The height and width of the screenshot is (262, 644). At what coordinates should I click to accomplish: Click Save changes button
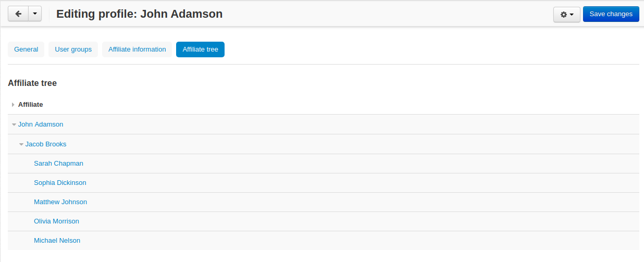(x=611, y=14)
